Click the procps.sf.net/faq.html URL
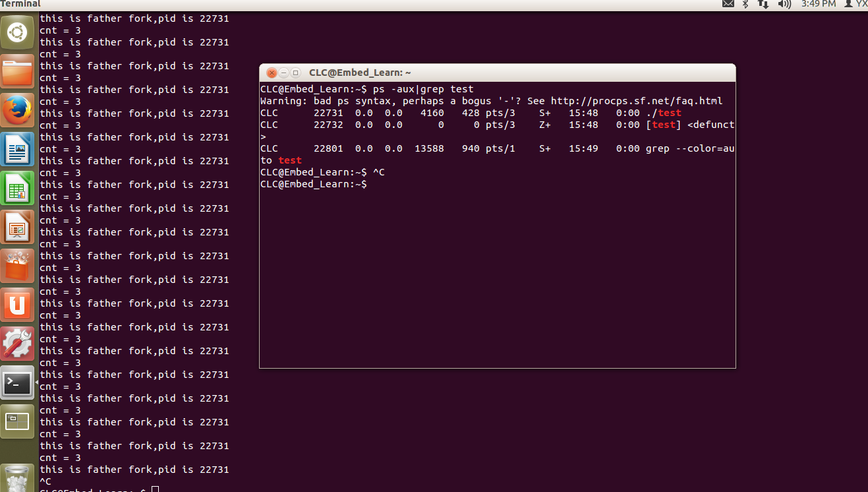Viewport: 868px width, 492px height. click(637, 101)
